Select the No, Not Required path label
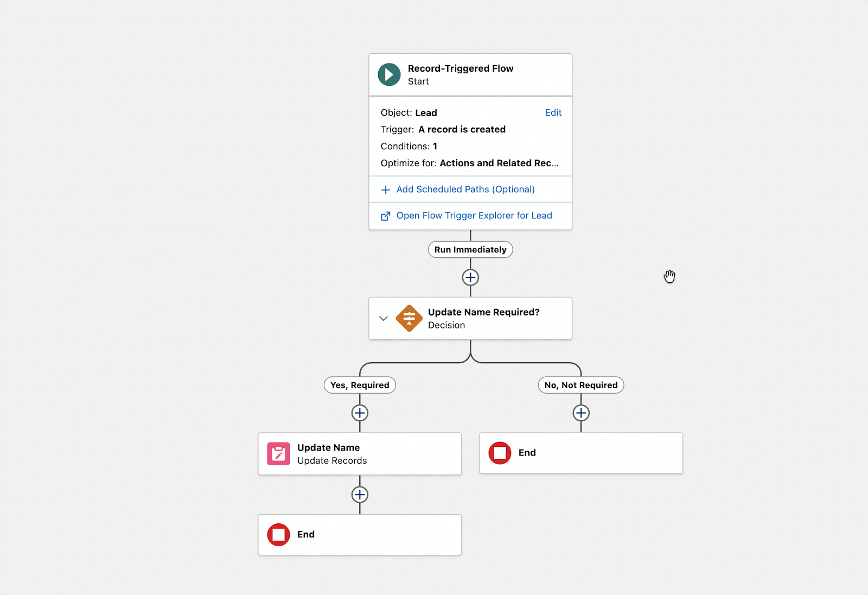 coord(580,385)
